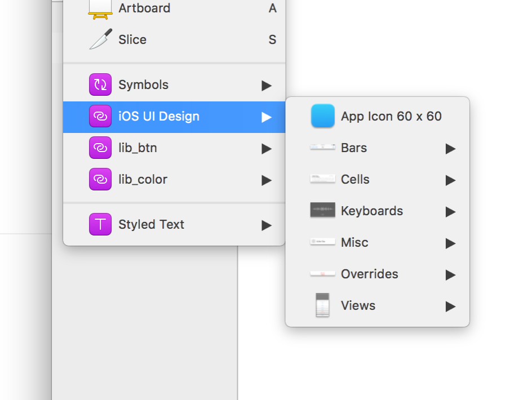Screen dimensions: 532x400
Task: Click the Artboard easel icon
Action: tap(100, 8)
